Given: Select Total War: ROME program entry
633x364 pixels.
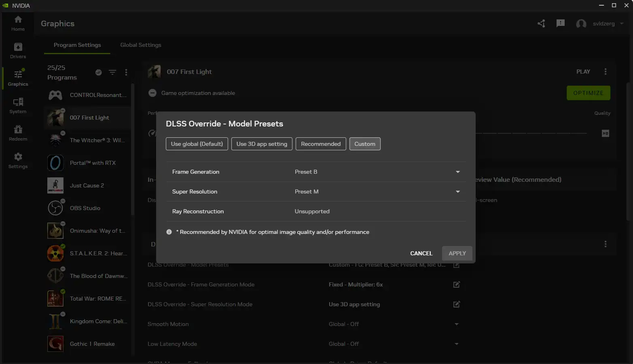Looking at the screenshot, I should (x=88, y=299).
